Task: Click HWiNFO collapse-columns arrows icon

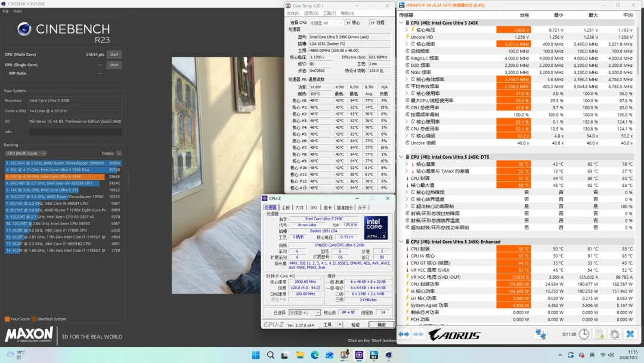Action: point(418,334)
